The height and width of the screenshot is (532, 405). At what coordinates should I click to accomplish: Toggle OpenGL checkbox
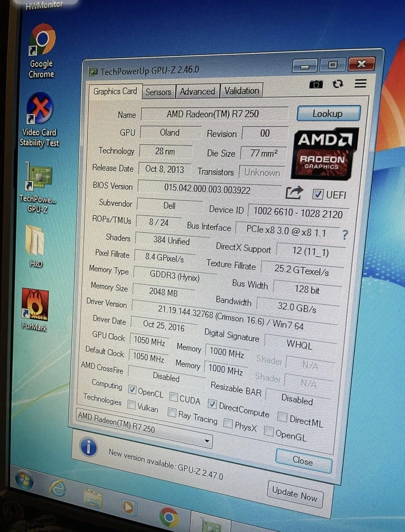pos(269,431)
